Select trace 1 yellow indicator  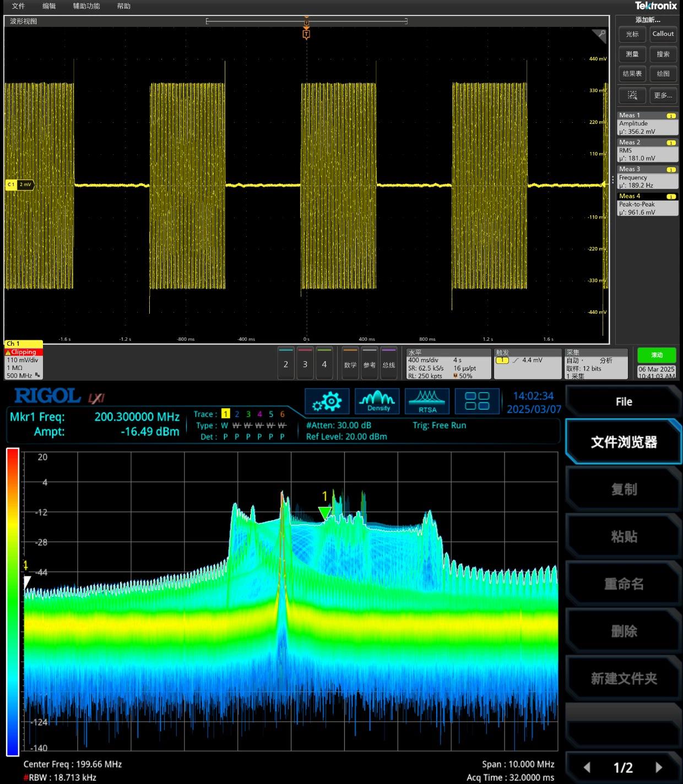click(x=225, y=414)
